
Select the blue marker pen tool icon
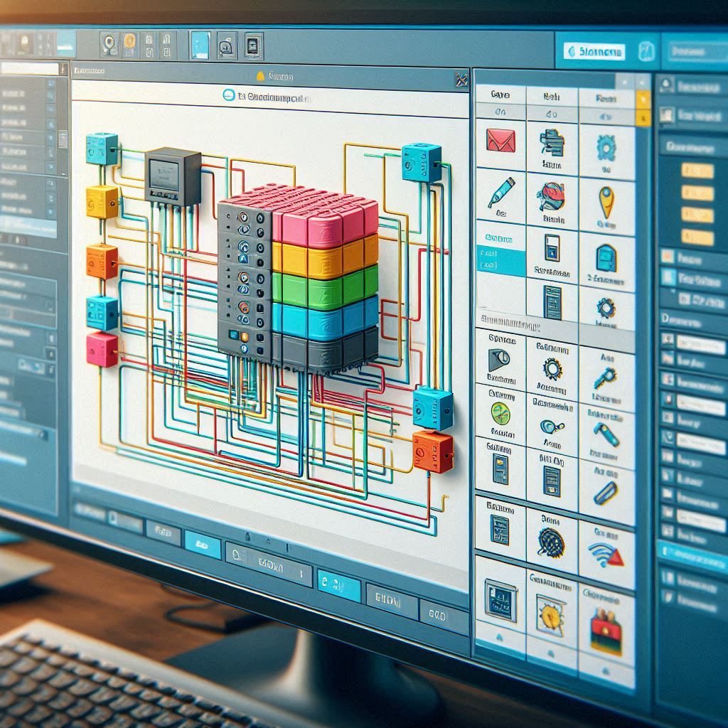500,191
